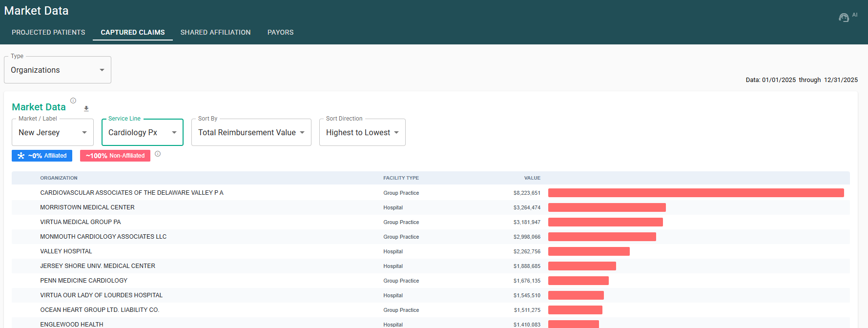Image resolution: width=868 pixels, height=328 pixels.
Task: Click the Market Data page title
Action: coord(36,11)
